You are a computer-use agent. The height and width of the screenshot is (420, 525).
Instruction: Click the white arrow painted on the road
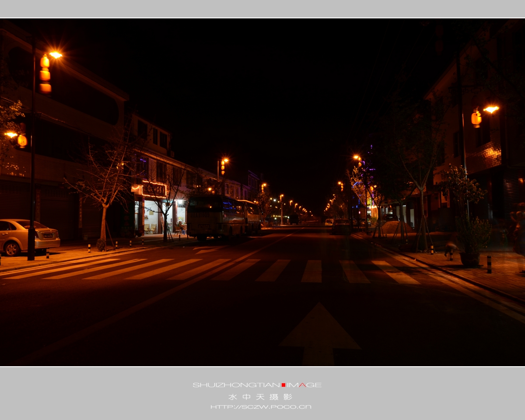(x=320, y=335)
